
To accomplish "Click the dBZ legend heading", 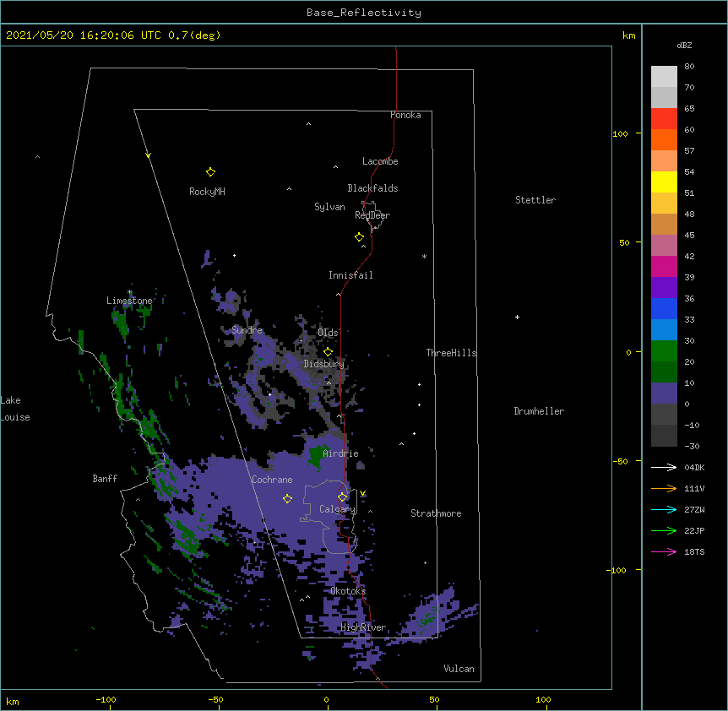I will (x=684, y=45).
